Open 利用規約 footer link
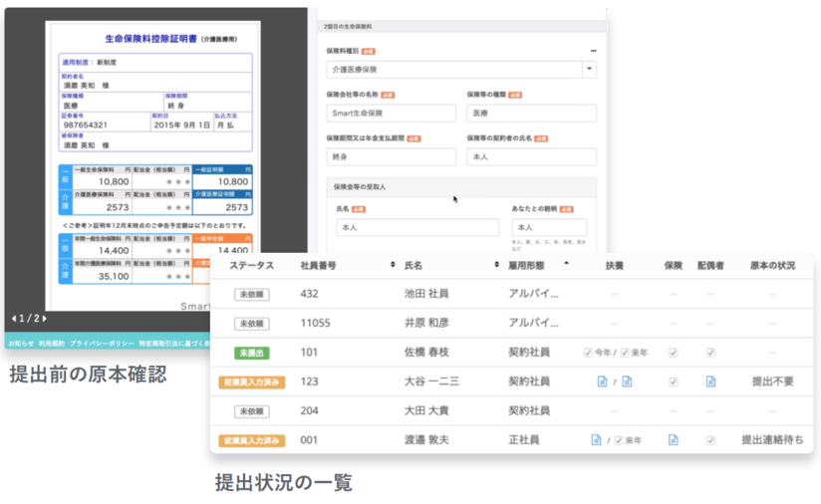 (x=51, y=343)
